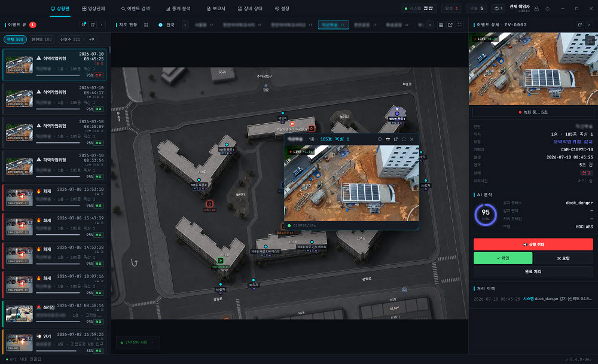Enter fullscreen for the map panel

459,25
